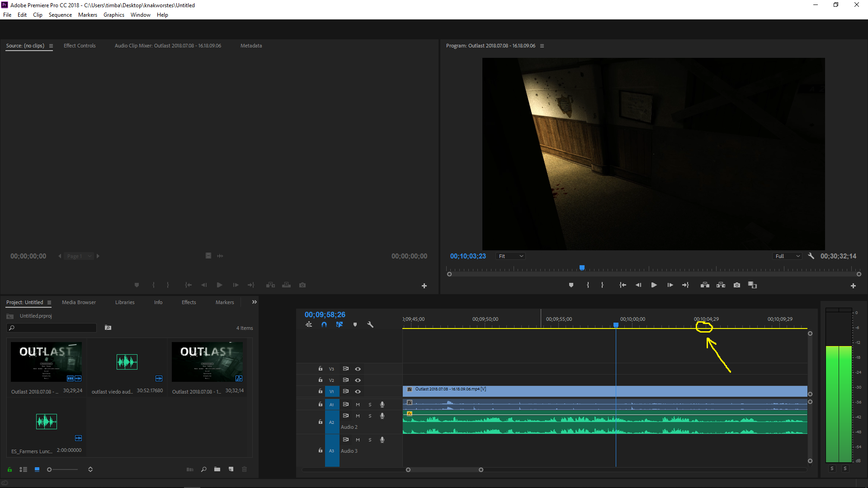Screen dimensions: 868x488
Task: Add marker in Program monitor
Action: (x=571, y=285)
